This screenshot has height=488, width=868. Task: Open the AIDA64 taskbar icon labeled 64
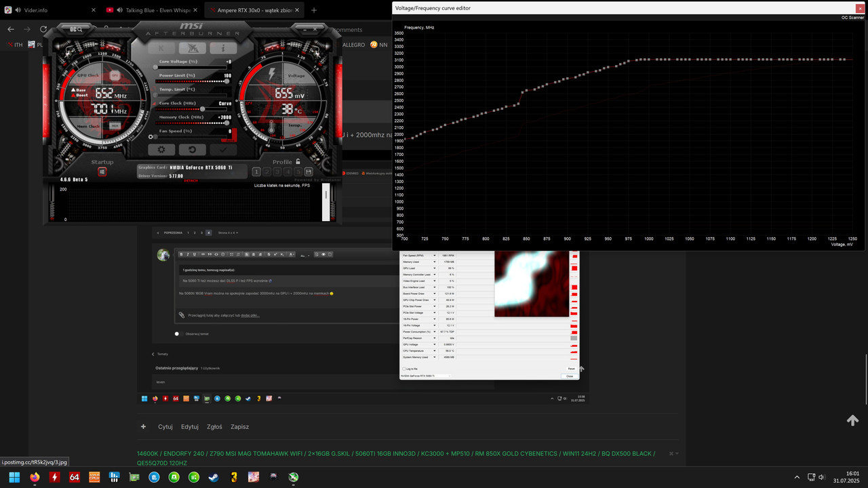point(75,477)
